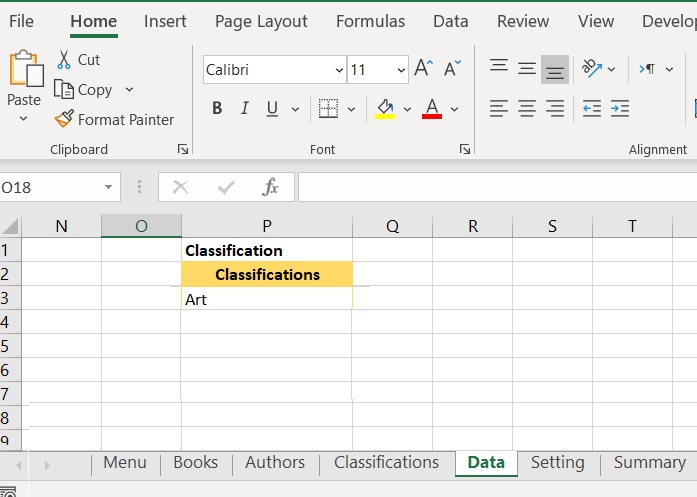The width and height of the screenshot is (697, 497).
Task: Open the Calibri font name dropdown
Action: 339,70
